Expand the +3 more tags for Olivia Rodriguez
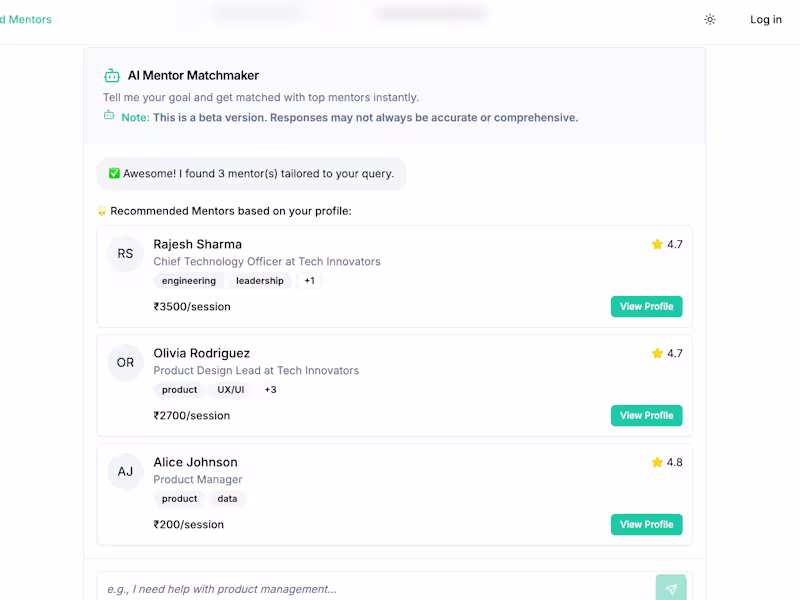Image resolution: width=800 pixels, height=600 pixels. coord(270,390)
